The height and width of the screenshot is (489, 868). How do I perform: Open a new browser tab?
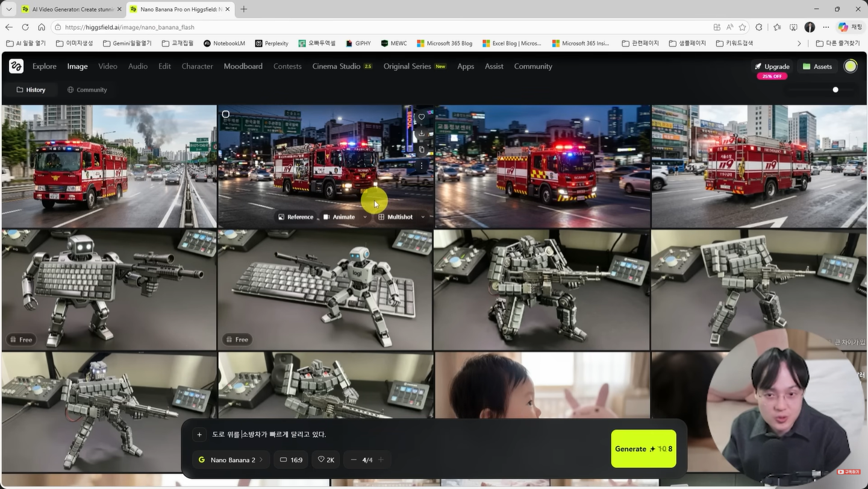[243, 10]
